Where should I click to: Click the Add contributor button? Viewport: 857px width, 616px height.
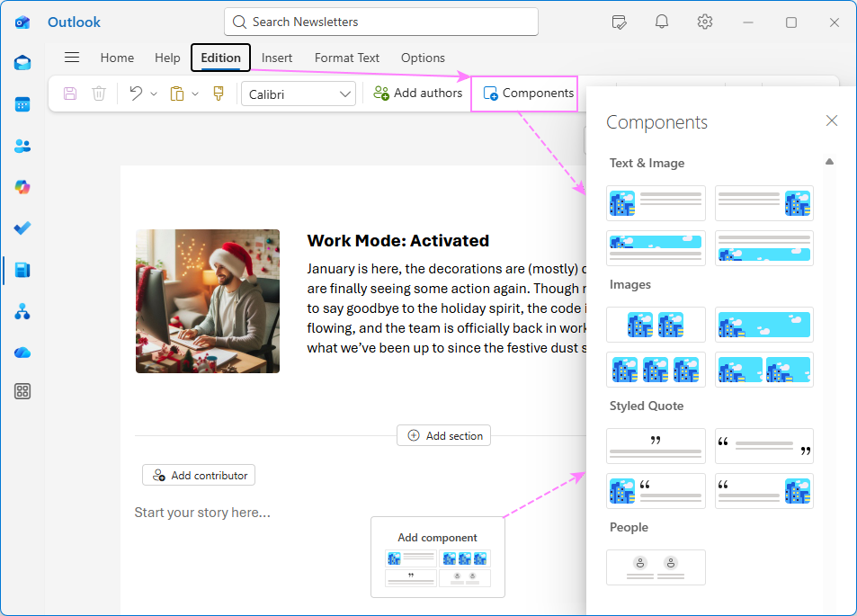198,475
